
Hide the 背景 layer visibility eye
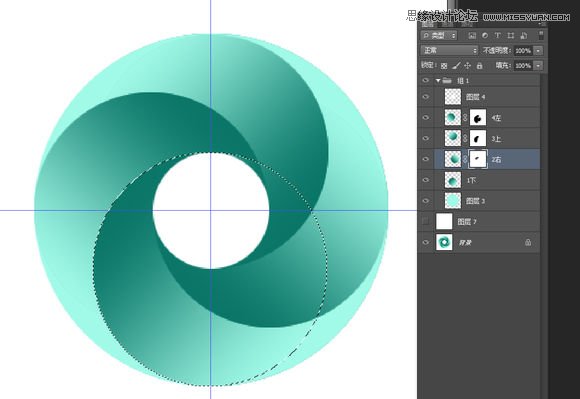(426, 243)
